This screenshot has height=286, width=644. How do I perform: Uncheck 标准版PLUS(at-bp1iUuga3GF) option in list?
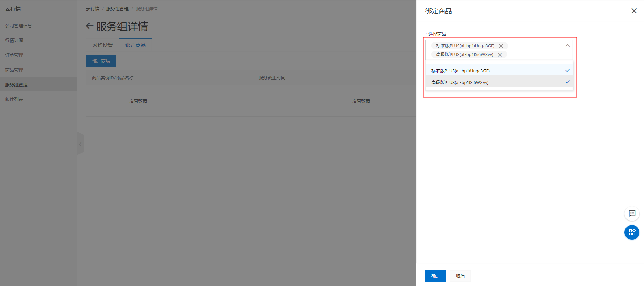coord(499,70)
